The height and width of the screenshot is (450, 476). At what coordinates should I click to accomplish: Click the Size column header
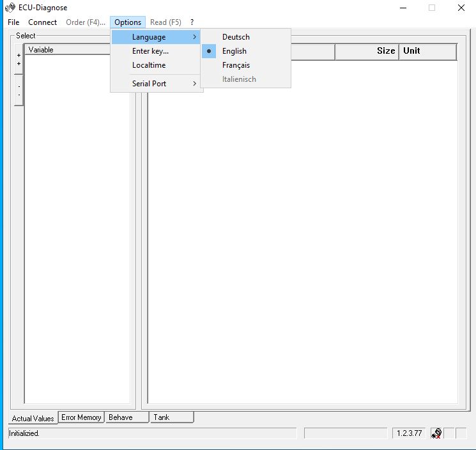pos(367,51)
